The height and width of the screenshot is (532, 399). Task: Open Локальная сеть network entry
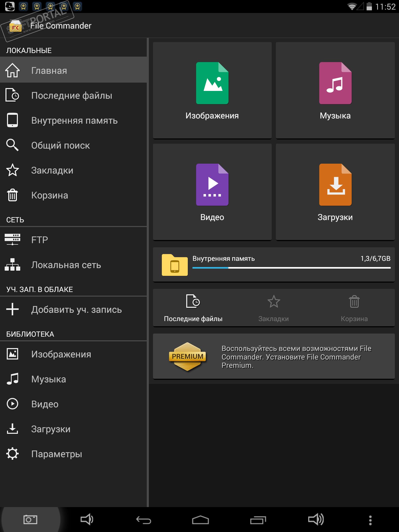click(x=74, y=265)
